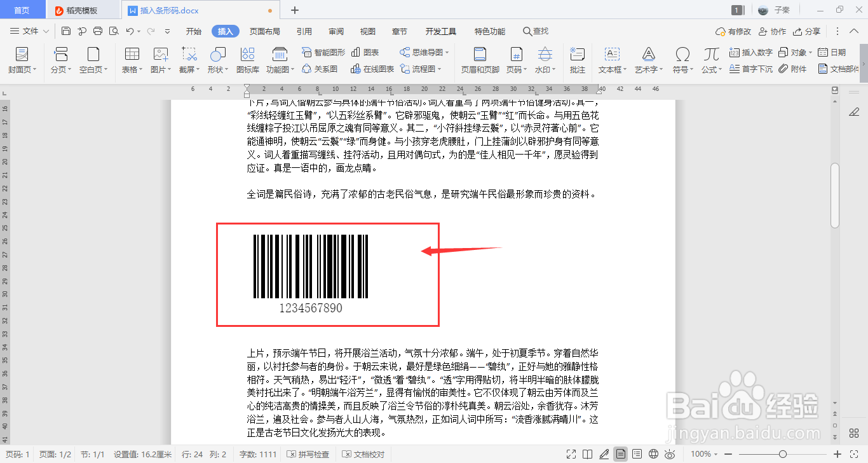Viewport: 868px width, 463px height.
Task: Click the 查找 search button
Action: [x=536, y=31]
